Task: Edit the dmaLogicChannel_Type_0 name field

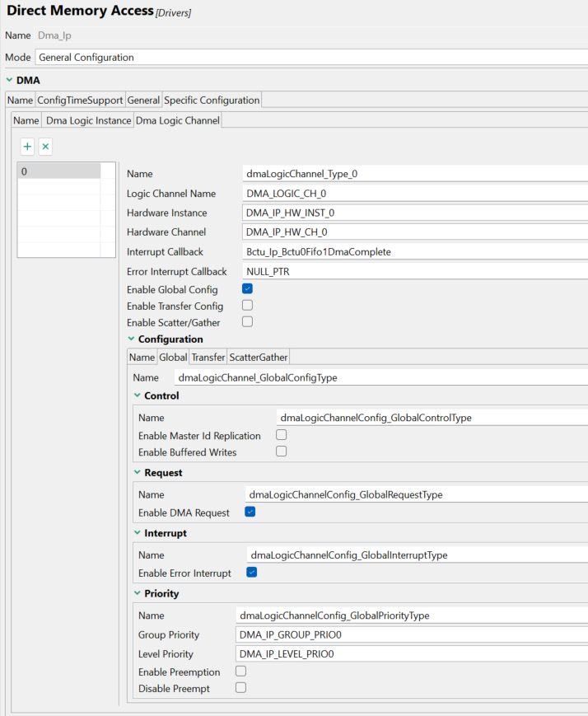Action: click(414, 174)
